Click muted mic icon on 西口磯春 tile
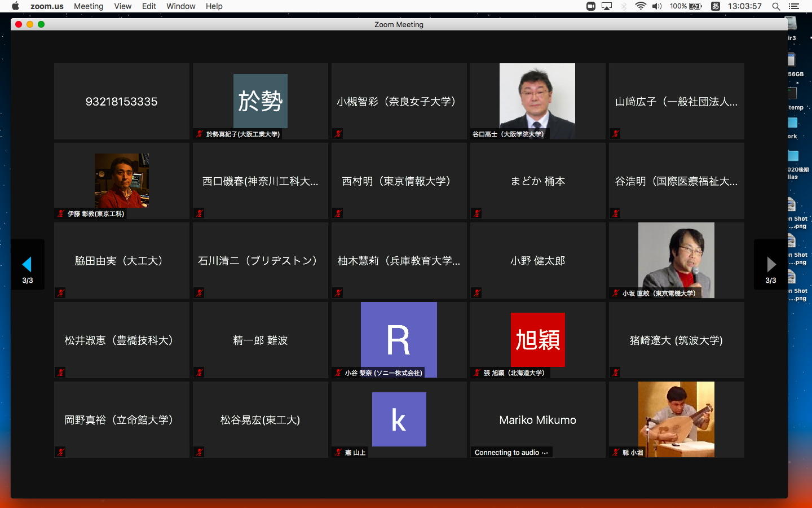This screenshot has height=508, width=812. click(x=200, y=213)
